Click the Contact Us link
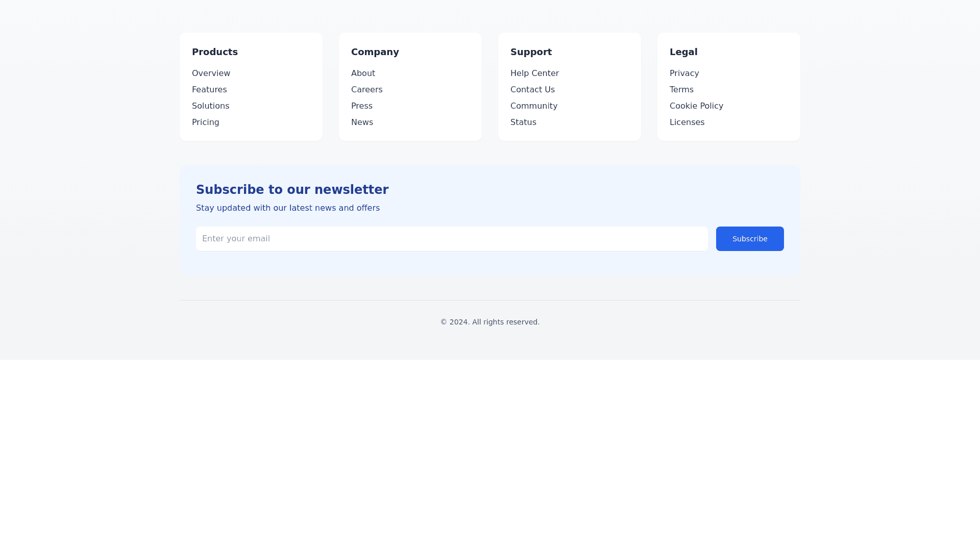 [x=532, y=90]
